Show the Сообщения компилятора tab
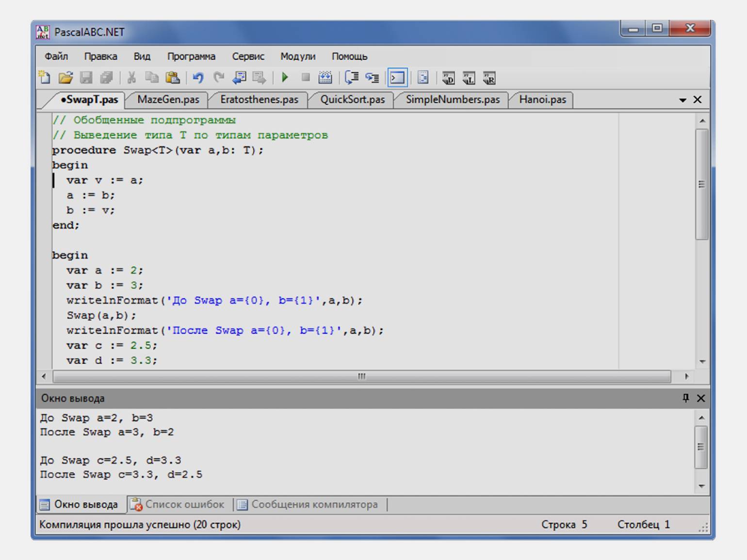The image size is (747, 560). pyautogui.click(x=309, y=504)
